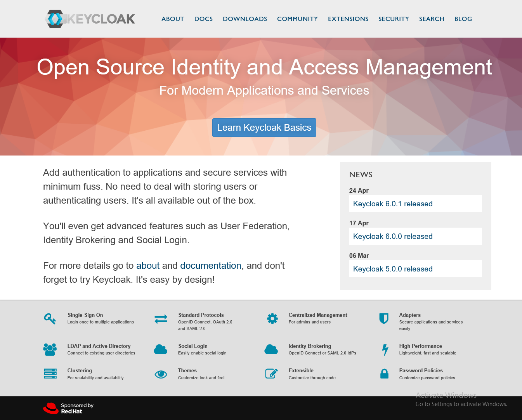Viewport: 522px width, 420px height.
Task: Click the Themes heading
Action: [x=187, y=370]
